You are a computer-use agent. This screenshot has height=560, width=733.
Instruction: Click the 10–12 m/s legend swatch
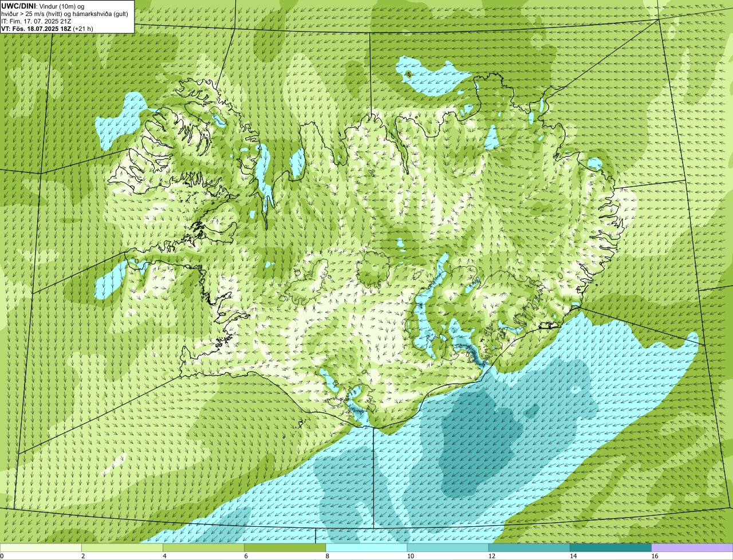click(448, 547)
